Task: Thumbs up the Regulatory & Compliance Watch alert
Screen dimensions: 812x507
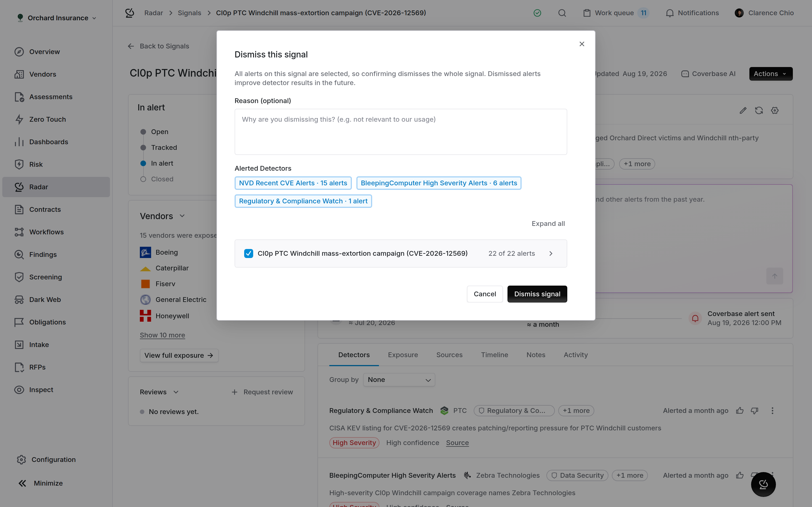Action: click(740, 411)
